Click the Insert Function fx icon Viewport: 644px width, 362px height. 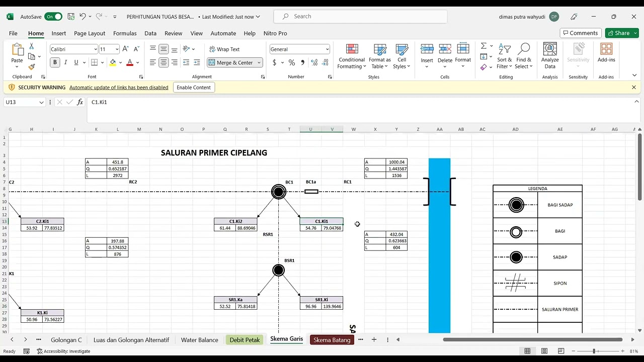(x=80, y=102)
